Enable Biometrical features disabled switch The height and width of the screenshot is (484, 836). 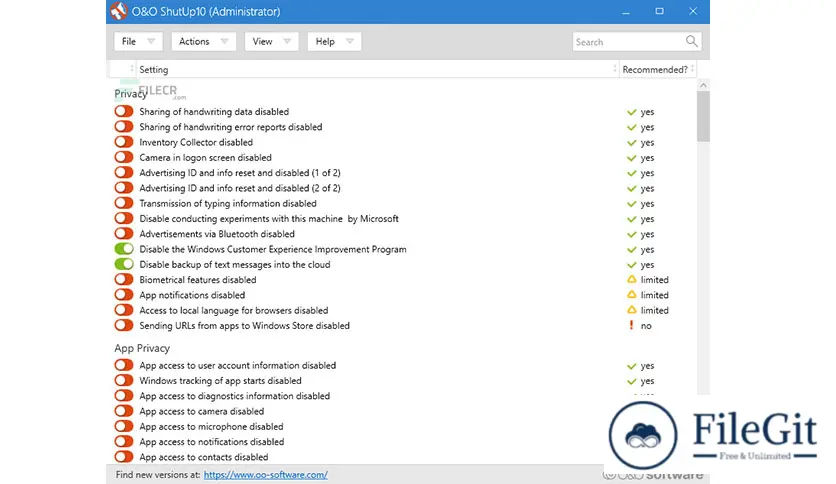pos(124,279)
